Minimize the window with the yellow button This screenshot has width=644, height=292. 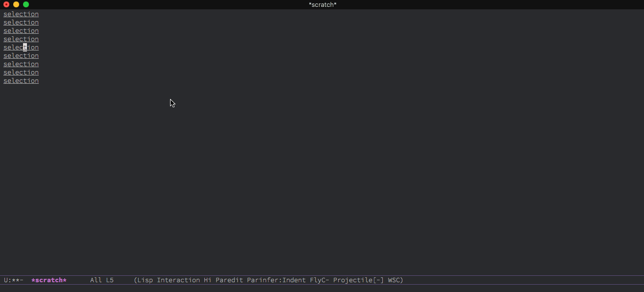click(16, 4)
